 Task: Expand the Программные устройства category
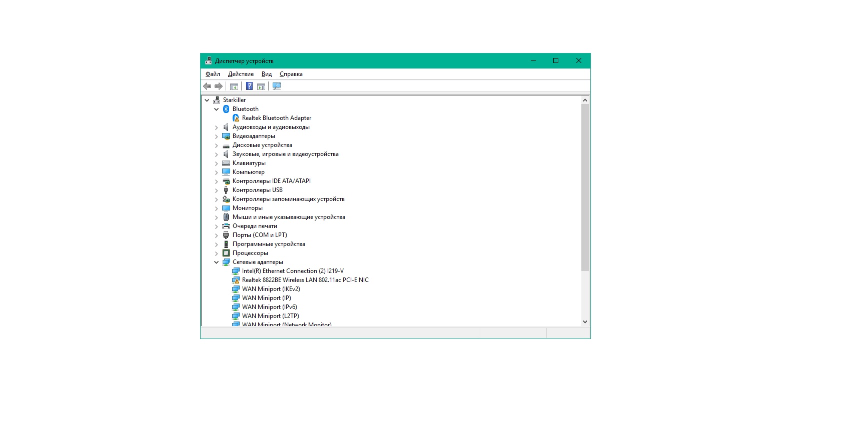coord(216,244)
